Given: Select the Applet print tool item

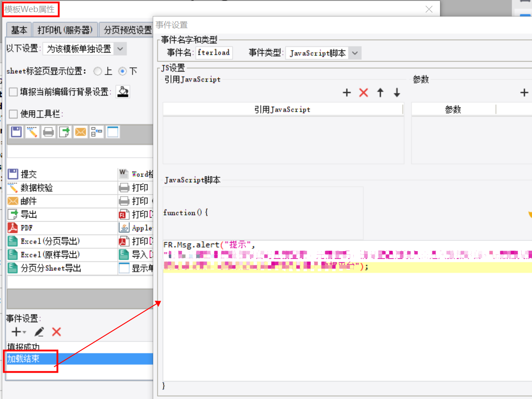Looking at the screenshot, I should (136, 228).
